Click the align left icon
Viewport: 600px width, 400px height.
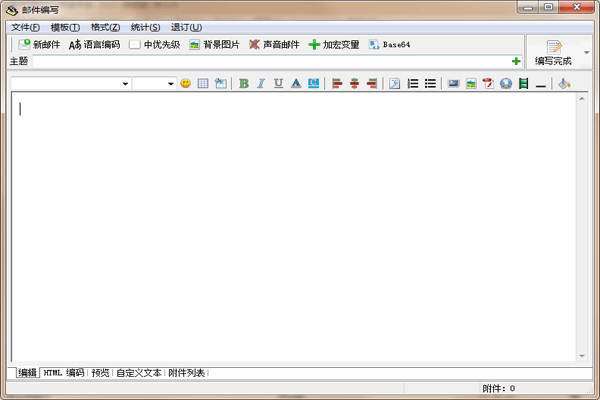click(x=337, y=84)
